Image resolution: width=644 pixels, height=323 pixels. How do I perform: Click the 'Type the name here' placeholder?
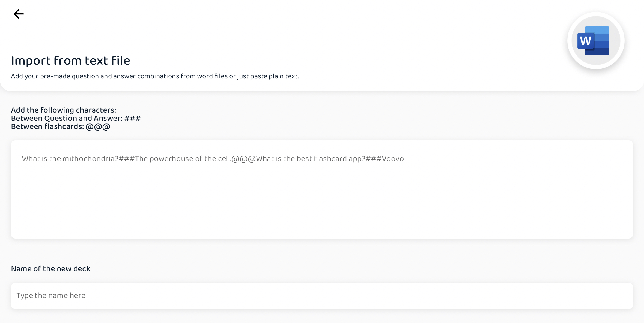51,295
